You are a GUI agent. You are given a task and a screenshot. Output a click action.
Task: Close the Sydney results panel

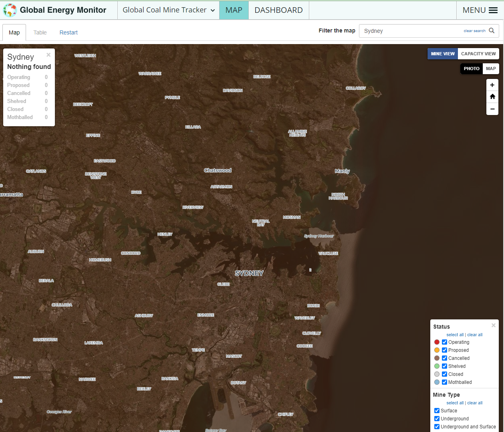tap(48, 55)
